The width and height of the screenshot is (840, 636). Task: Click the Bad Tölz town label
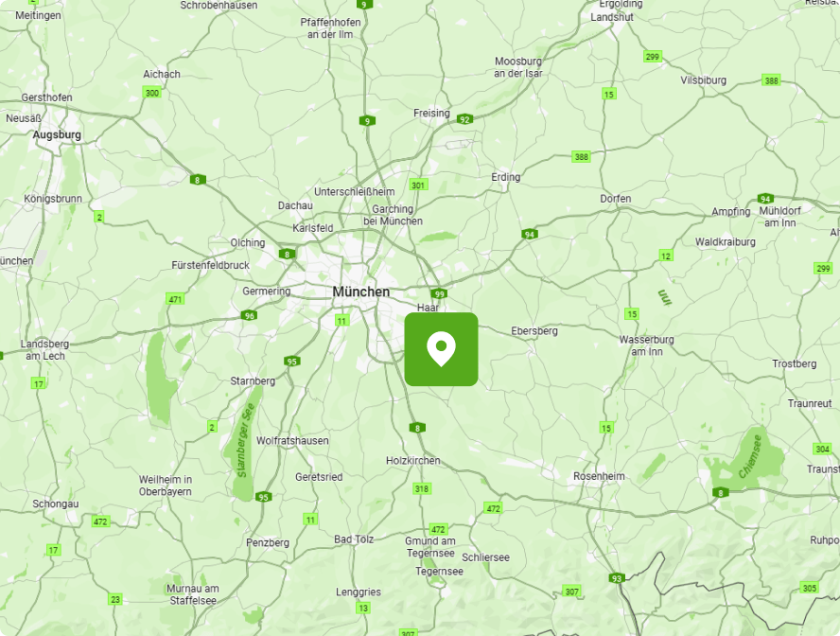[354, 539]
